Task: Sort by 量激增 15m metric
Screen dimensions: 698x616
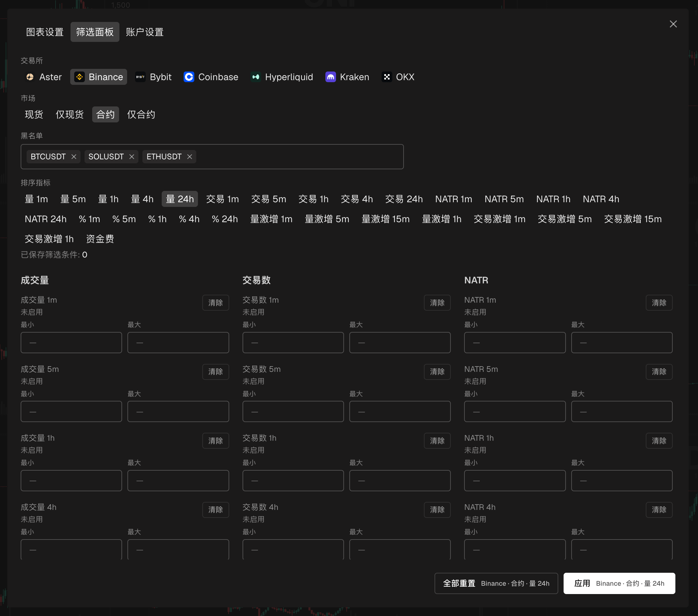Action: click(386, 219)
